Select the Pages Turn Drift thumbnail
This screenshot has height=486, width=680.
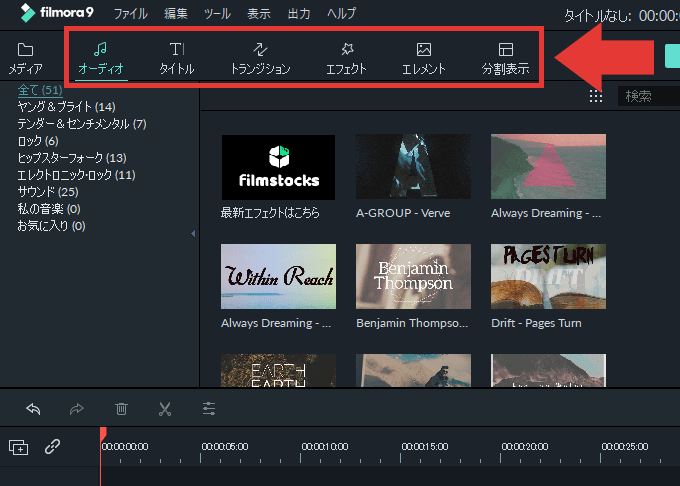pyautogui.click(x=548, y=277)
